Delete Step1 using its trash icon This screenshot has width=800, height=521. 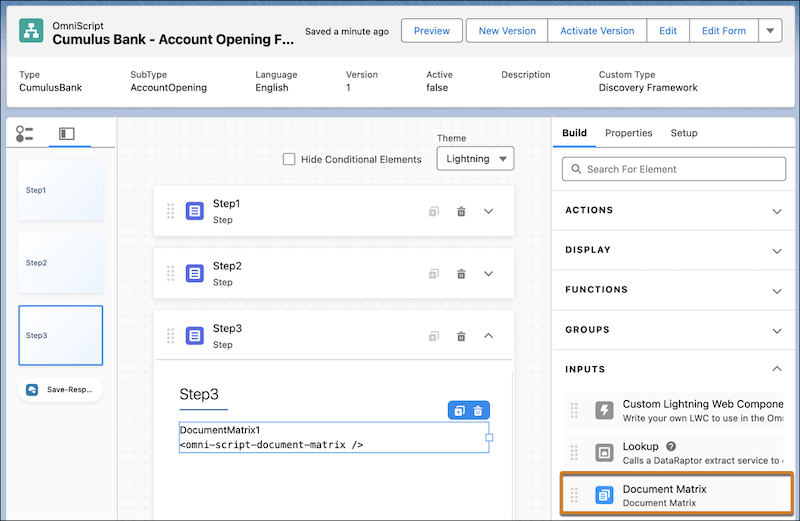461,212
